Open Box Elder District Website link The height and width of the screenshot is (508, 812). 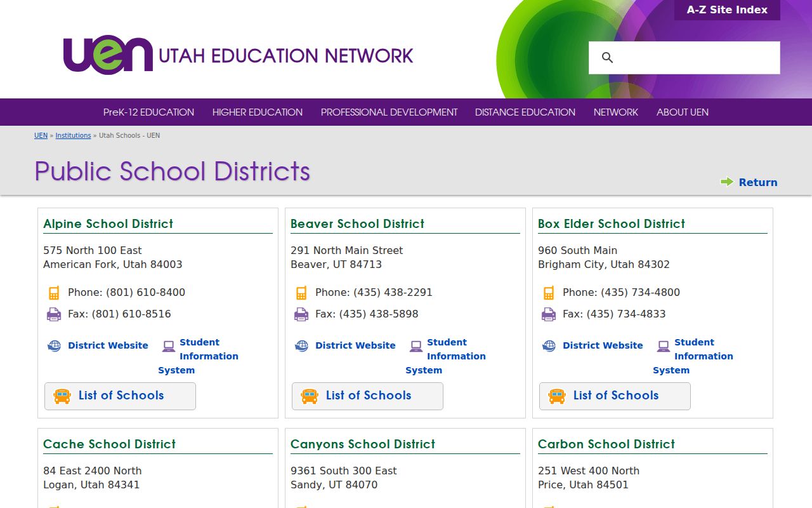(603, 345)
